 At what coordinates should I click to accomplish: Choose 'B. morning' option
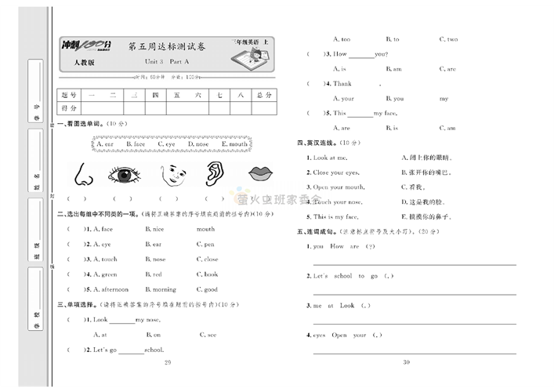(161, 289)
